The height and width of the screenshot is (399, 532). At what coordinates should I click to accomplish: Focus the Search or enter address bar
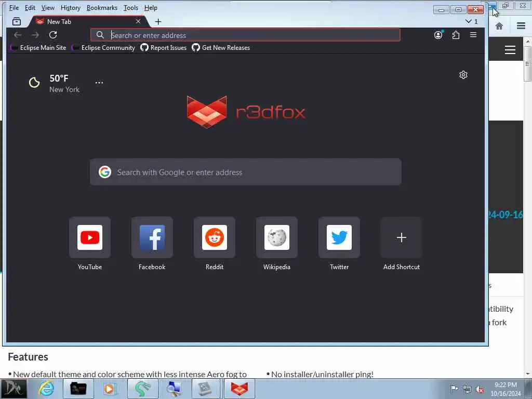point(245,35)
